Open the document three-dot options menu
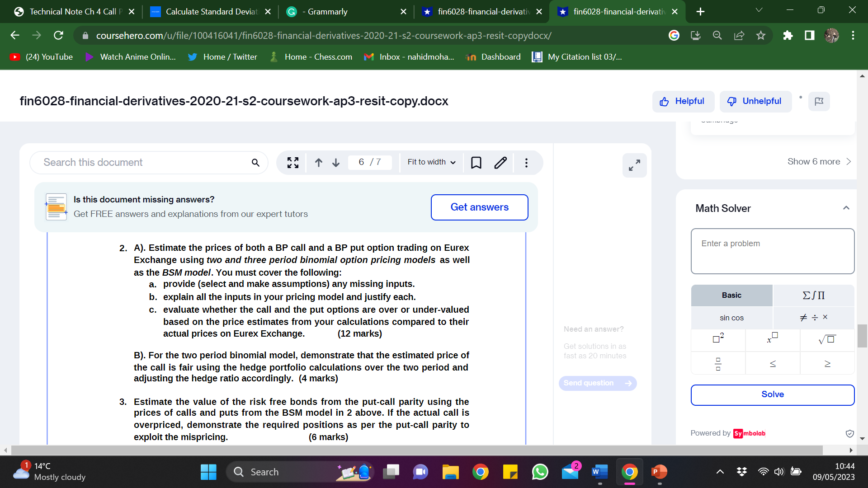This screenshot has width=868, height=488. (x=526, y=163)
